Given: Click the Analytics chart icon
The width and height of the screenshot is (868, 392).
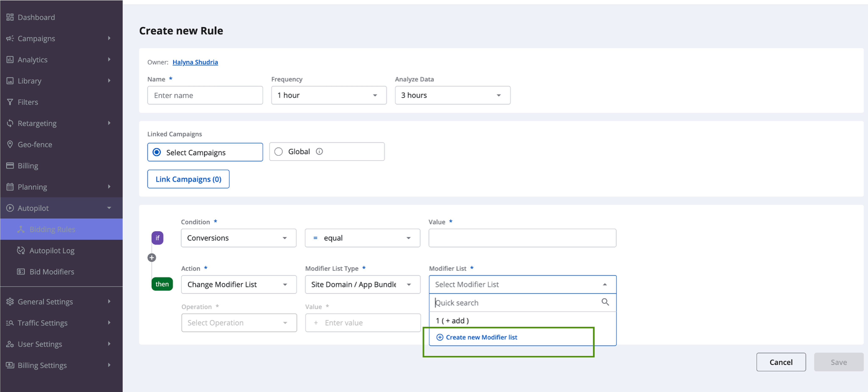Looking at the screenshot, I should point(10,60).
